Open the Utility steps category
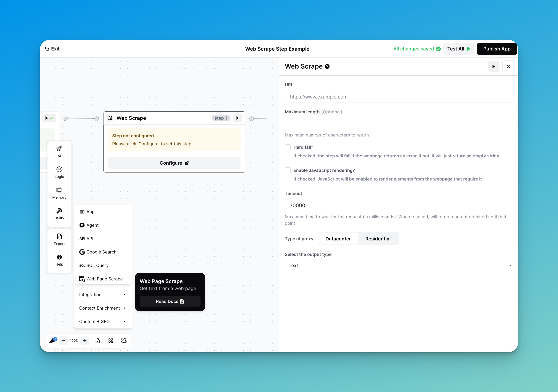The image size is (558, 392). pos(59,213)
